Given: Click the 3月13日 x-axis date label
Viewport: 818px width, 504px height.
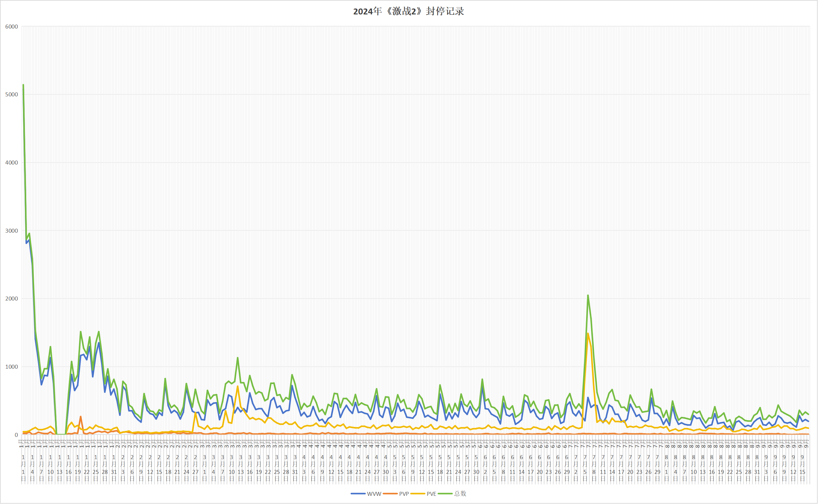Looking at the screenshot, I should 240,469.
